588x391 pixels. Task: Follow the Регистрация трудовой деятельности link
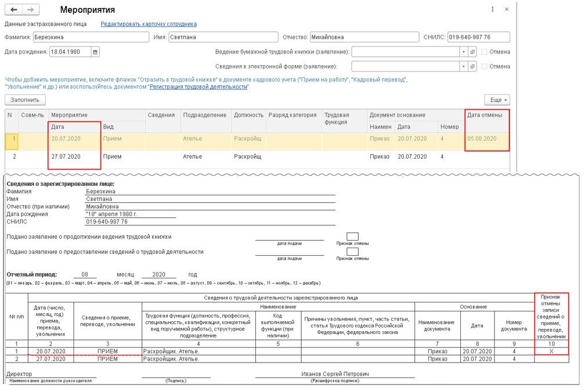coord(199,87)
